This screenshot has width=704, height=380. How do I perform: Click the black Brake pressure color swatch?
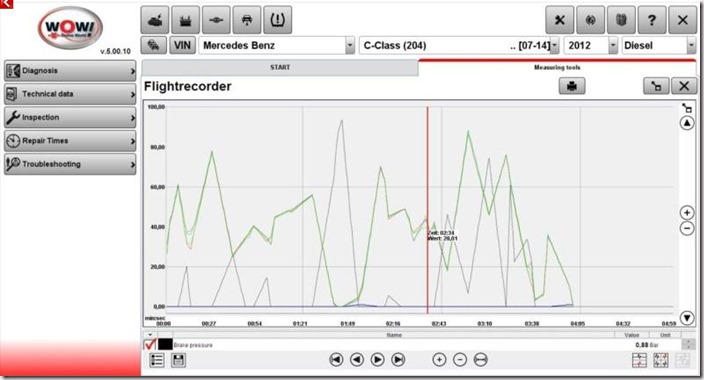coord(165,345)
